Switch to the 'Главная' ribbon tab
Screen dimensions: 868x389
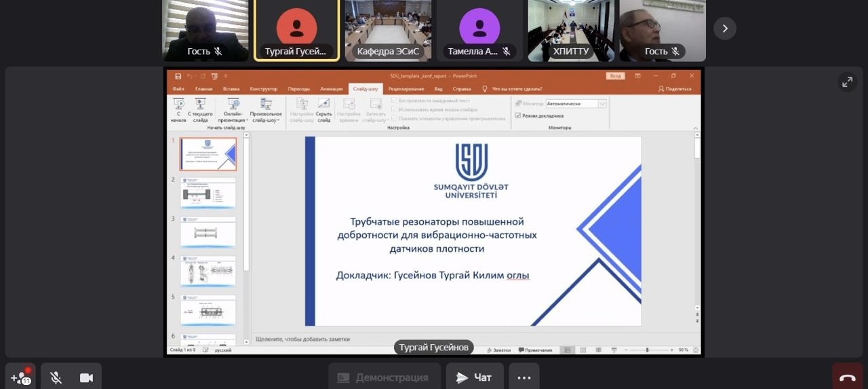click(x=203, y=89)
